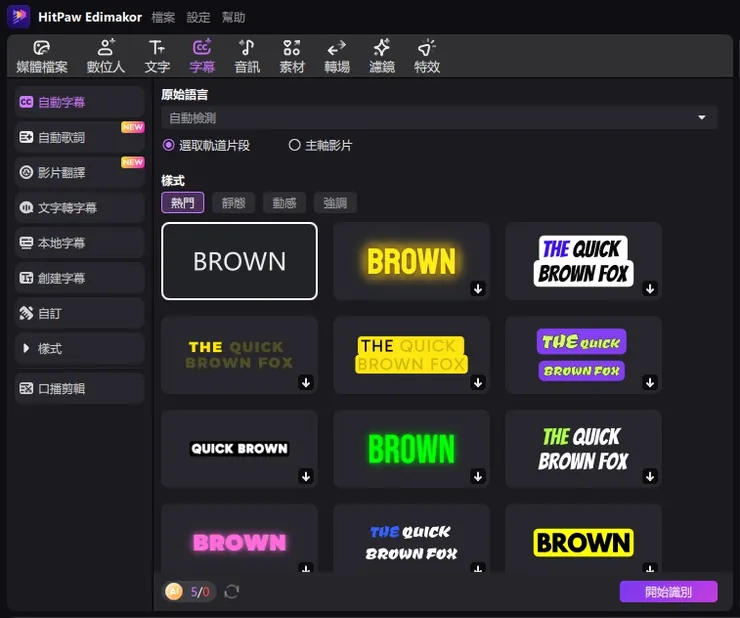Select the 數位人 digital avatar tool
The image size is (740, 618).
[x=106, y=57]
